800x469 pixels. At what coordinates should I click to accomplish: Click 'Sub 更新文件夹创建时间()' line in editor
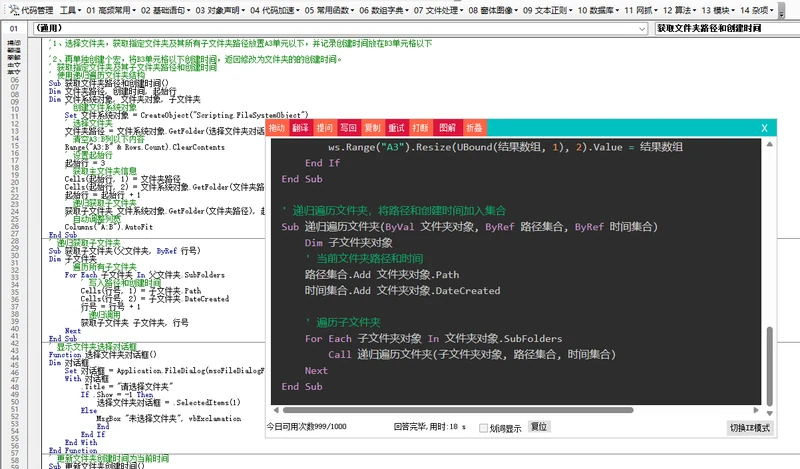pyautogui.click(x=97, y=466)
